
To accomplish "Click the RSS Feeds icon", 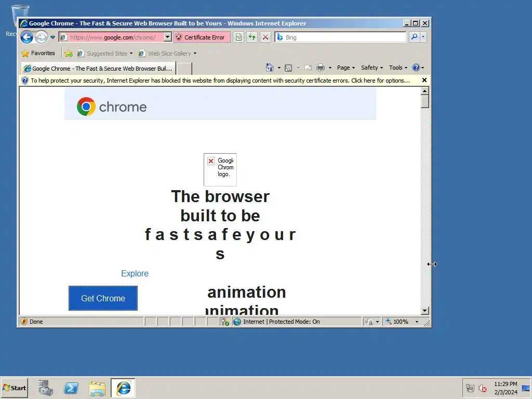I will tap(288, 68).
